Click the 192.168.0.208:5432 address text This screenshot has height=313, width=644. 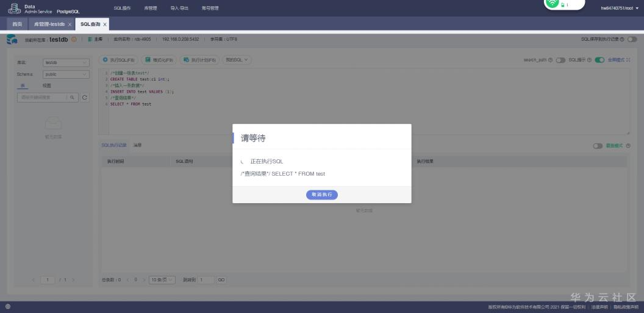181,40
